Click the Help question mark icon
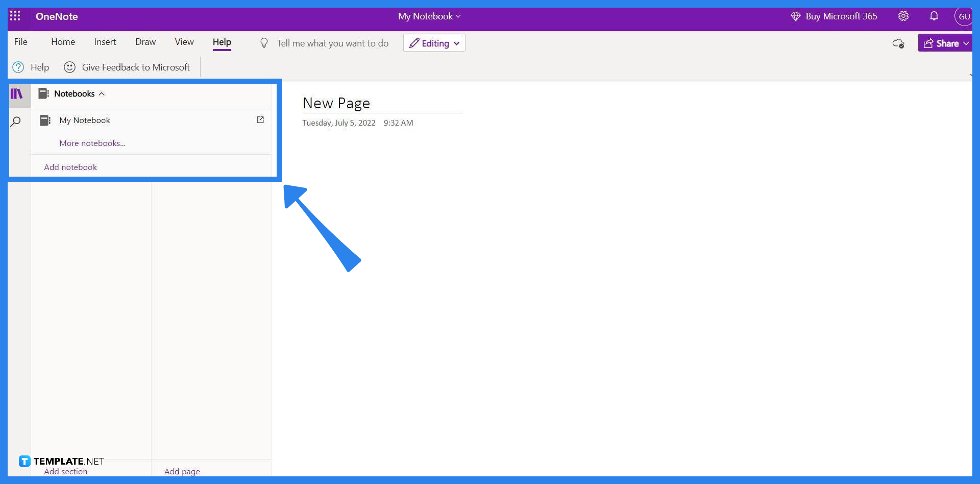980x484 pixels. tap(18, 67)
